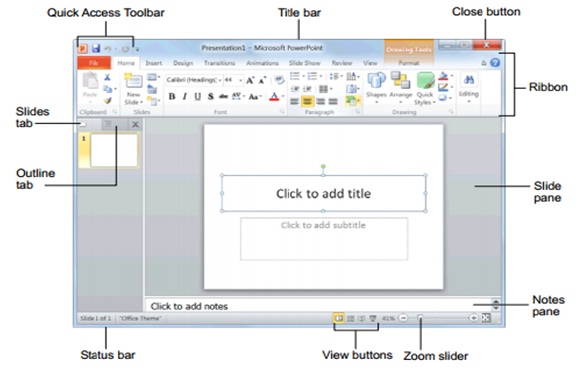Screen dimensions: 579x370
Task: Open the Change Case Aa dropdown
Action: click(x=255, y=97)
